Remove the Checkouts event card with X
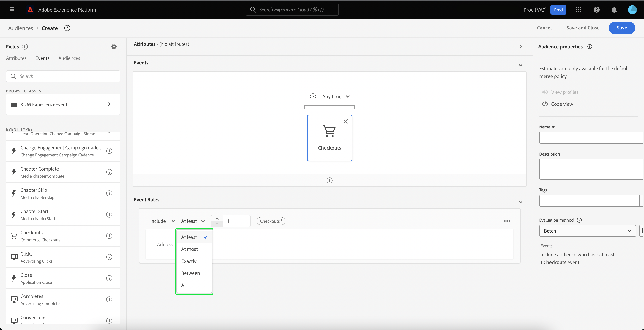The height and width of the screenshot is (330, 644). pos(345,122)
